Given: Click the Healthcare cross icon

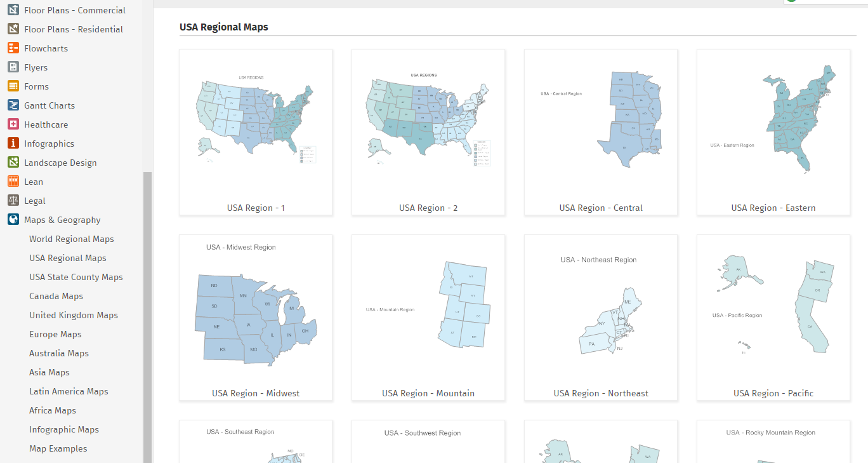Looking at the screenshot, I should point(13,124).
